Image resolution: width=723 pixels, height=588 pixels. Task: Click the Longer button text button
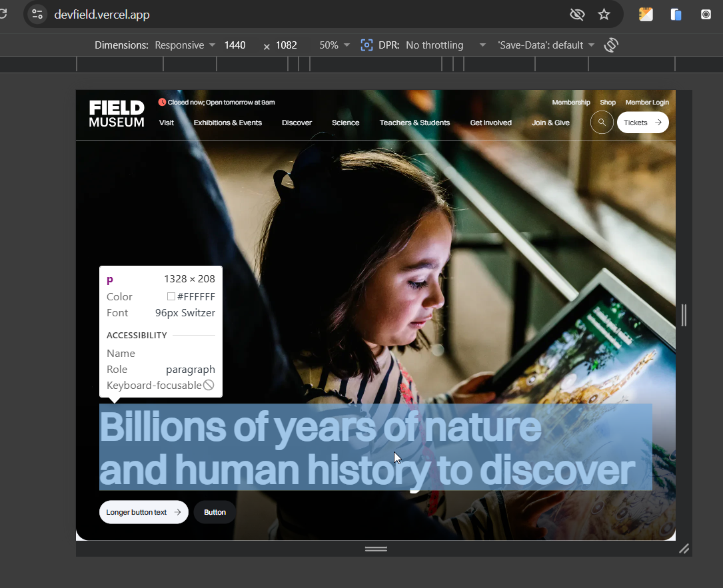(143, 512)
